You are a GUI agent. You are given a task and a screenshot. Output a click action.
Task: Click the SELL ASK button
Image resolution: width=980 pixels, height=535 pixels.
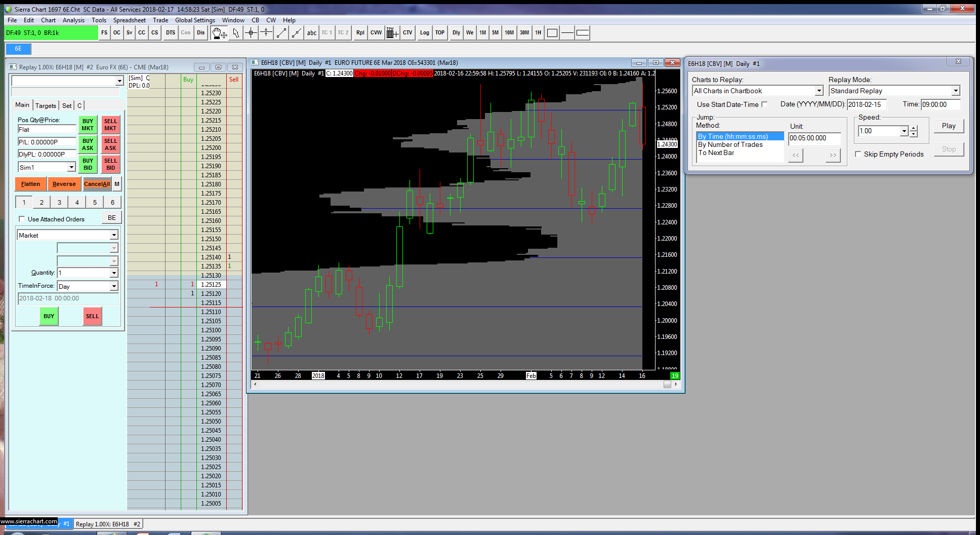pos(110,144)
